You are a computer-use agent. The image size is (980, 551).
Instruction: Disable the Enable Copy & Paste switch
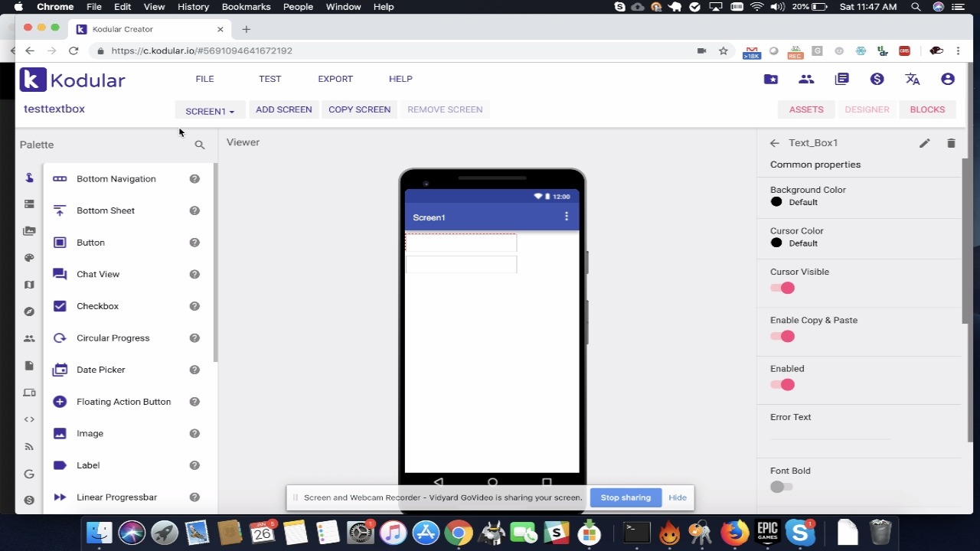point(782,337)
